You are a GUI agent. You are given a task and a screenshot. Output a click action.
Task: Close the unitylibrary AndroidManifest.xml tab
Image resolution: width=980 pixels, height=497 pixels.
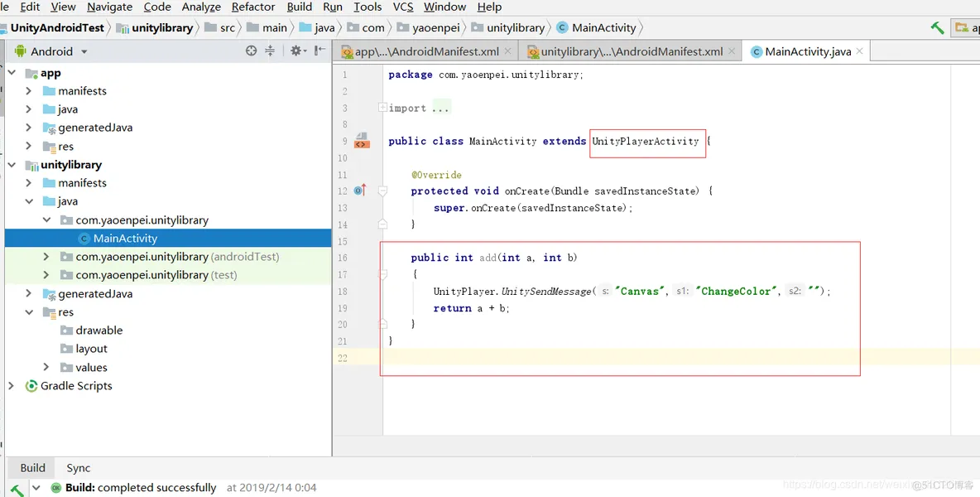click(x=731, y=51)
